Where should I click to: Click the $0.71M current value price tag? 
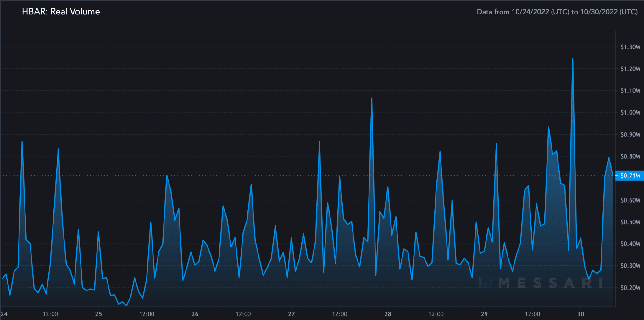click(x=630, y=176)
